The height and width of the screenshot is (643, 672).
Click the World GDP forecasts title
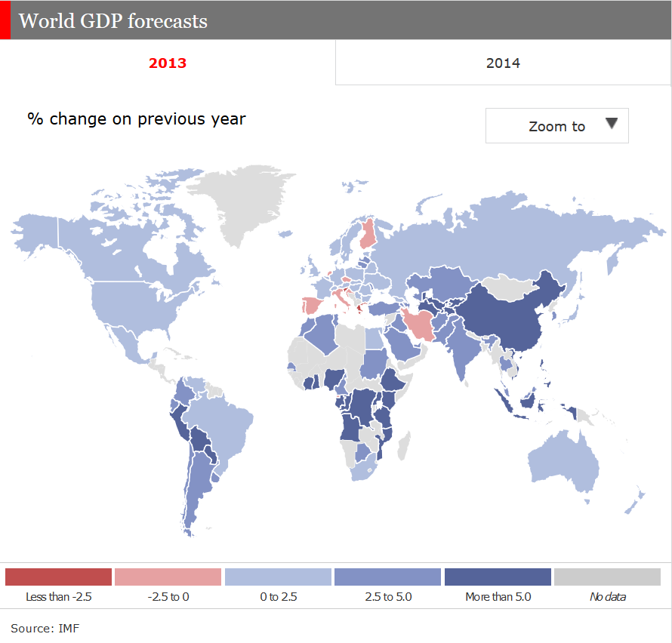(x=115, y=21)
